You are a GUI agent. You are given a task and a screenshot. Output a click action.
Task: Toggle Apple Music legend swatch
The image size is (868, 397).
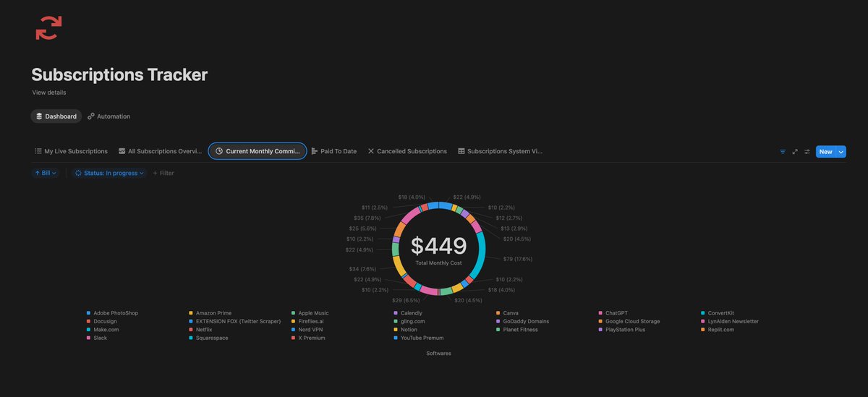point(293,313)
